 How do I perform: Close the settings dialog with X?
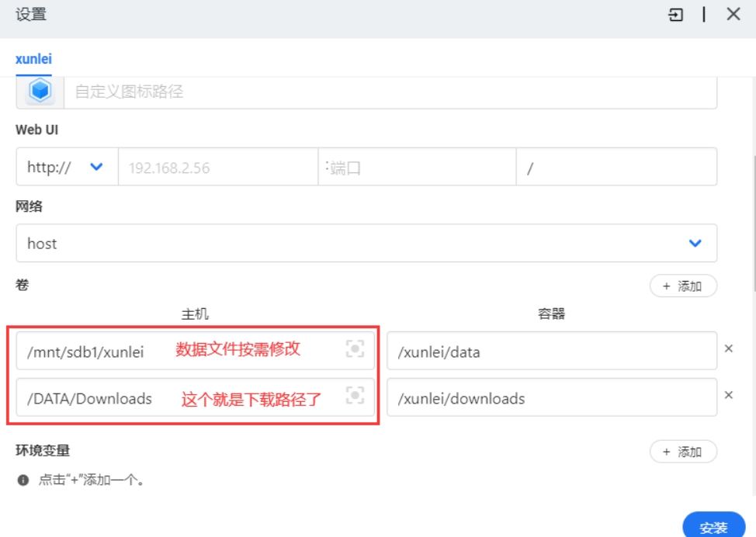733,15
